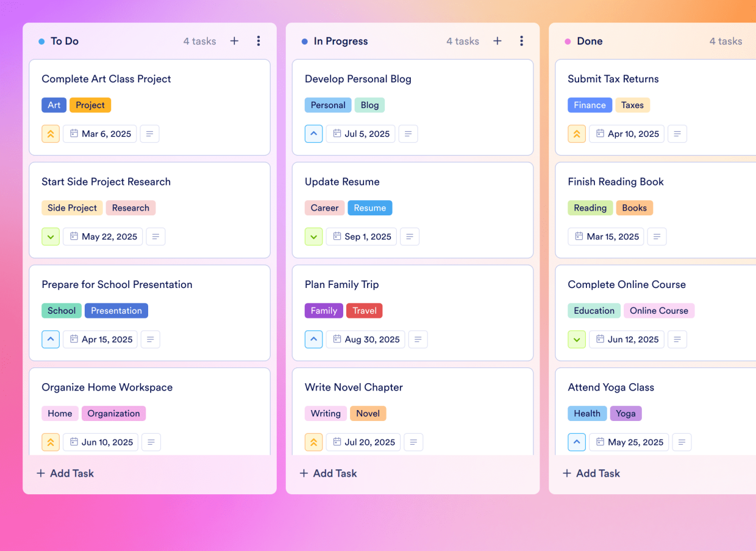756x551 pixels.
Task: Open the calendar for Mar 6, 2025 due date
Action: coord(99,134)
